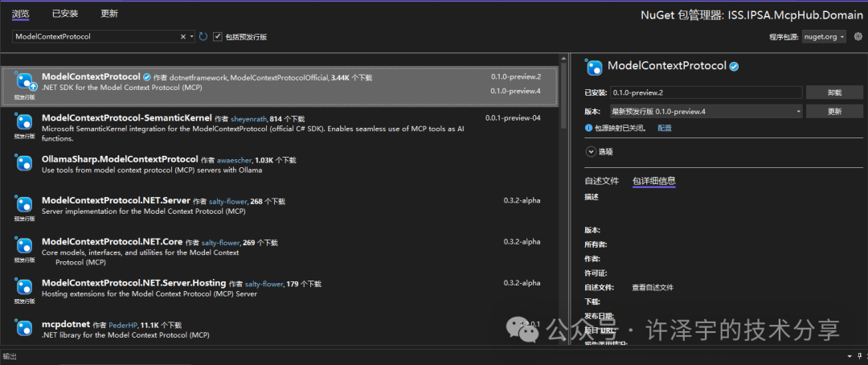Click the info icon beside 包源映射已关闭
Image resolution: width=868 pixels, height=365 pixels.
589,128
